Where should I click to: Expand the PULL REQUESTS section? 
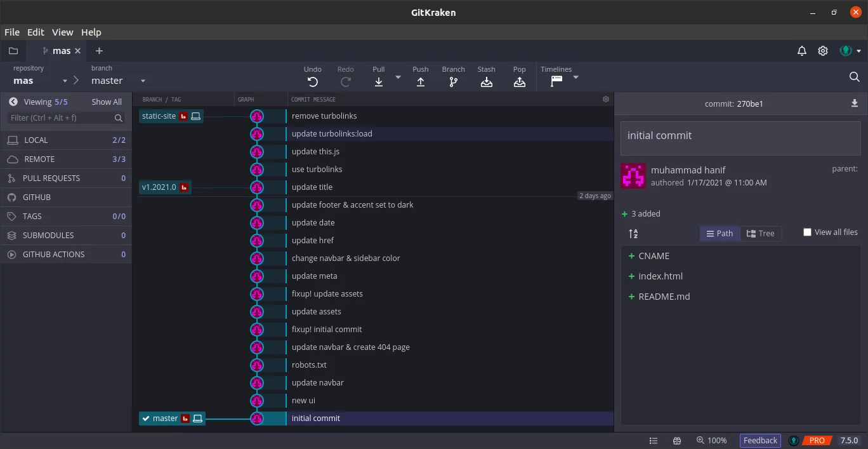[66, 178]
